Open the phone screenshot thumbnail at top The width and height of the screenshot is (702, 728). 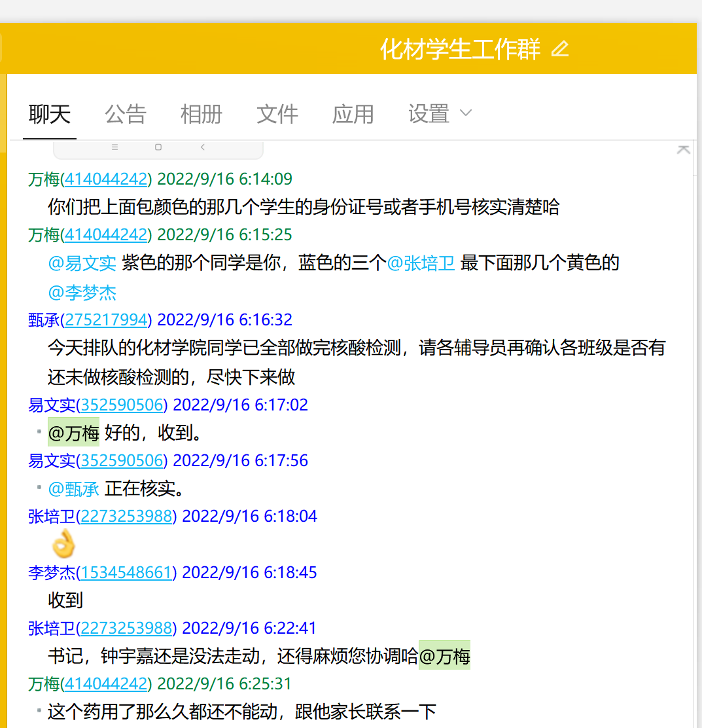click(158, 149)
